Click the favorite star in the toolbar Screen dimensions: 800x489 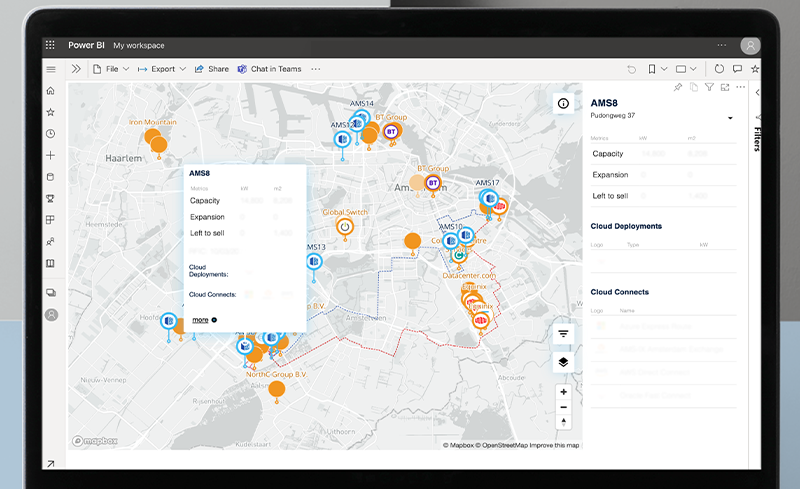tap(755, 69)
